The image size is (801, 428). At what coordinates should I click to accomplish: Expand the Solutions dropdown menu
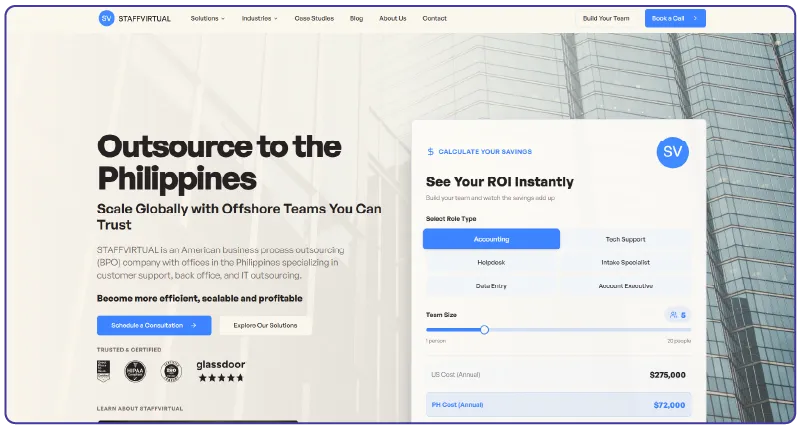207,18
